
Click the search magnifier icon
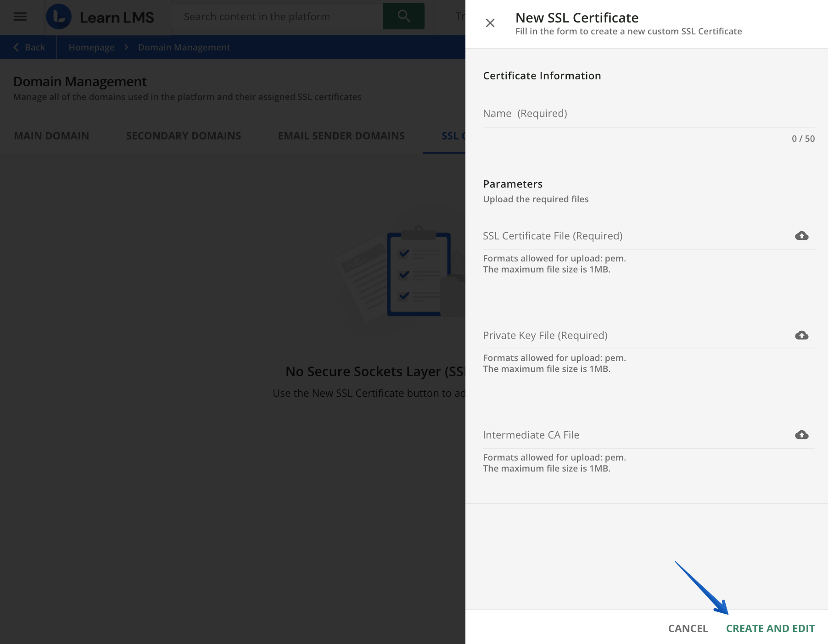click(403, 16)
